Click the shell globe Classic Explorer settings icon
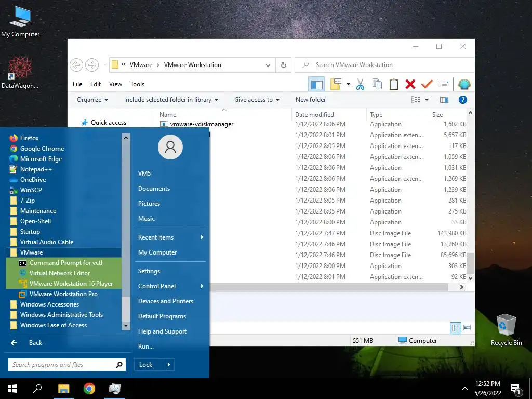 pos(464,84)
